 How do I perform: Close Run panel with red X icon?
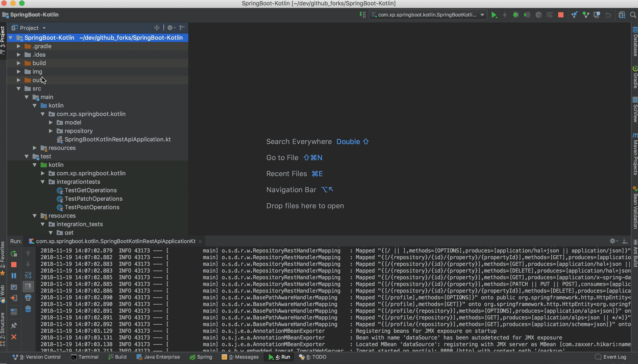pos(14,337)
